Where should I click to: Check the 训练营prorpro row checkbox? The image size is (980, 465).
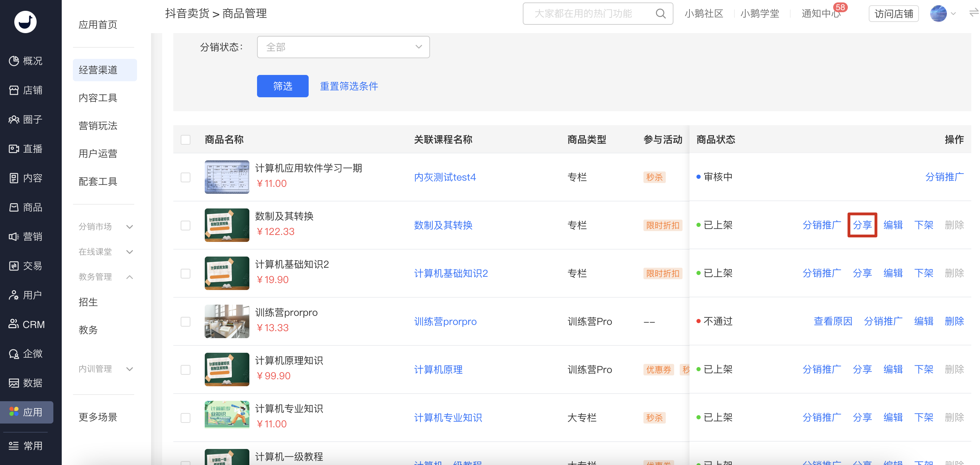pos(186,322)
